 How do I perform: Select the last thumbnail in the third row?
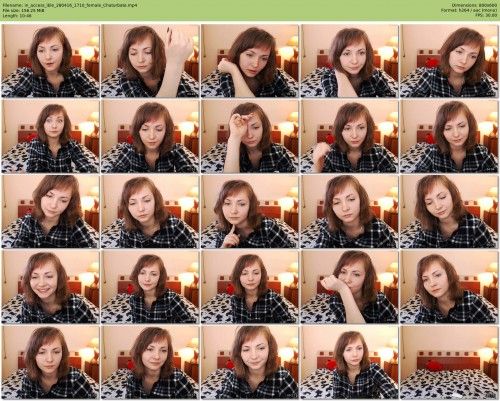pos(449,212)
